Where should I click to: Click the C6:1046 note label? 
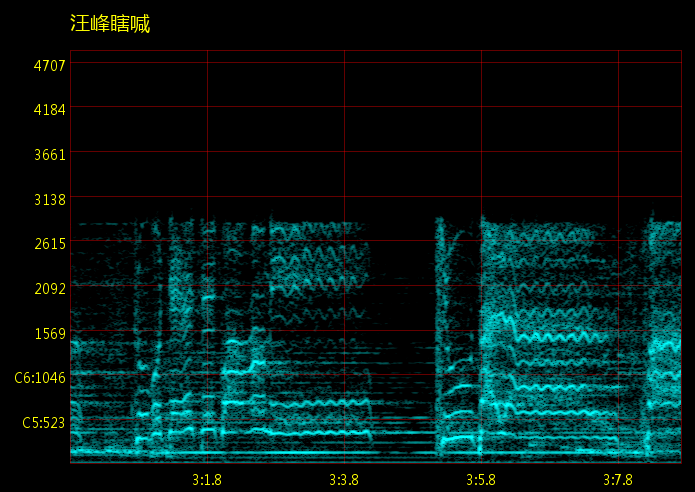click(x=40, y=378)
